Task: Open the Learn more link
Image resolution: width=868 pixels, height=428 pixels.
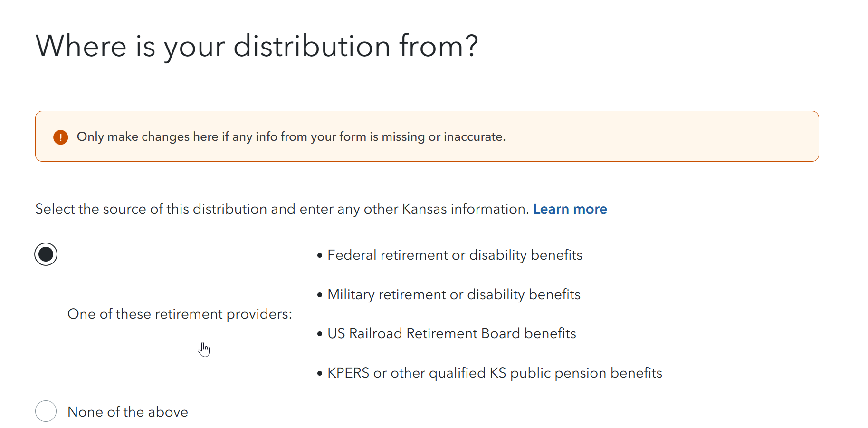Action: point(570,209)
